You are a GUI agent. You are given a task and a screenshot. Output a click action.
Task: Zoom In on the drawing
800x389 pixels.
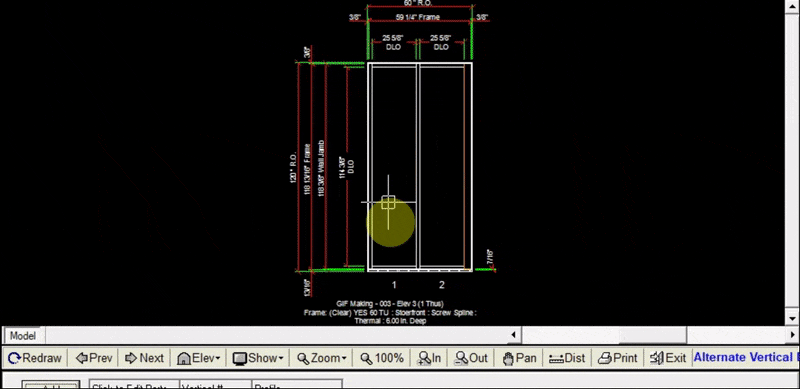click(429, 358)
